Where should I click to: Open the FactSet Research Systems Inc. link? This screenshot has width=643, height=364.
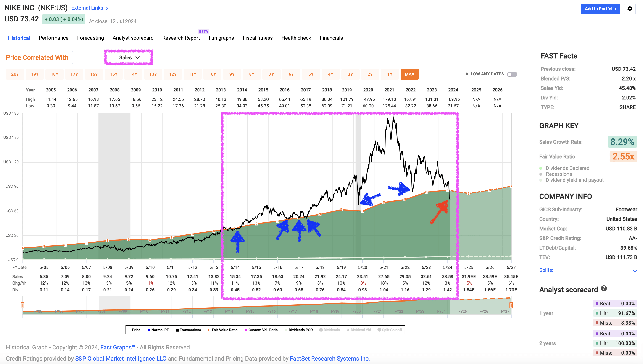(x=329, y=359)
